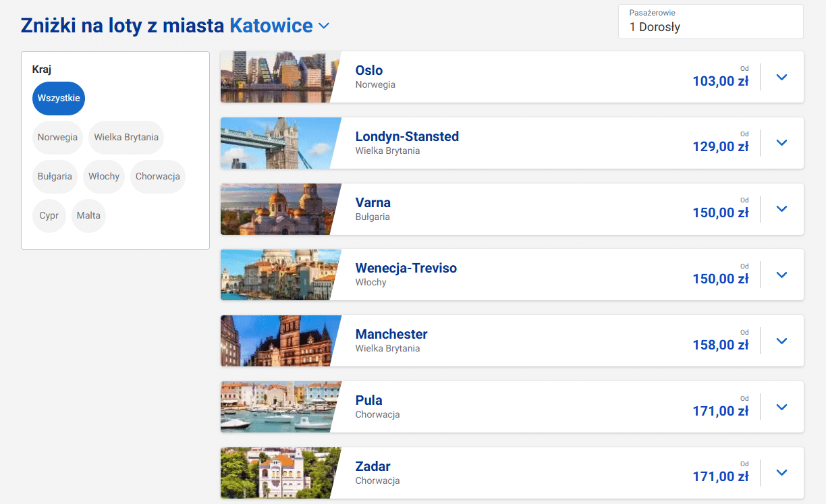This screenshot has width=826, height=504.
Task: Select the Cypr filter chip
Action: [49, 216]
